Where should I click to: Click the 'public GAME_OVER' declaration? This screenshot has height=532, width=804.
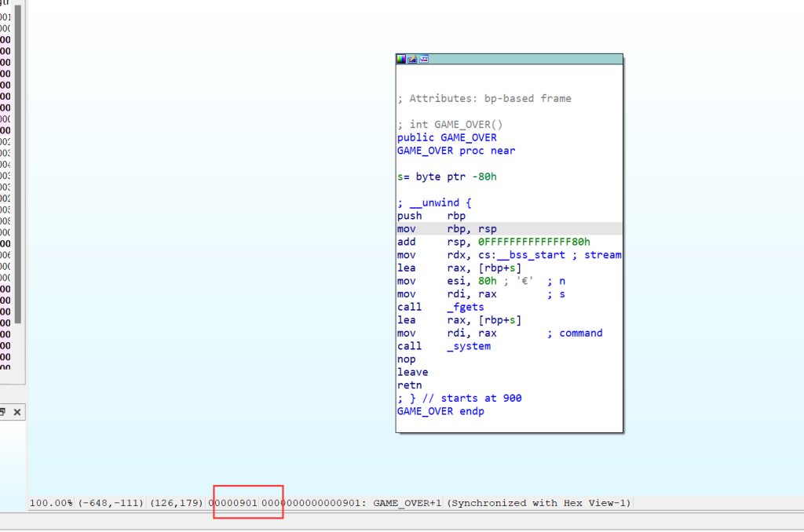point(447,137)
